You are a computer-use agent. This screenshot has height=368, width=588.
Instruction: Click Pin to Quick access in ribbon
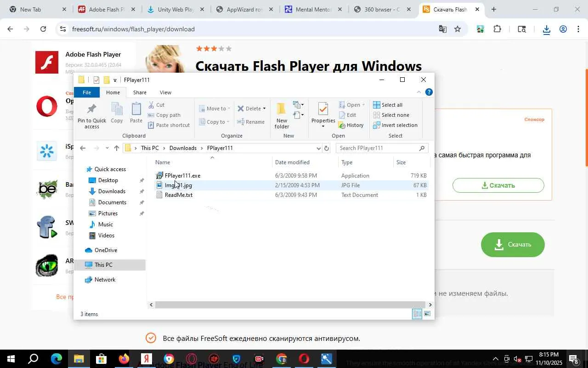(x=92, y=116)
